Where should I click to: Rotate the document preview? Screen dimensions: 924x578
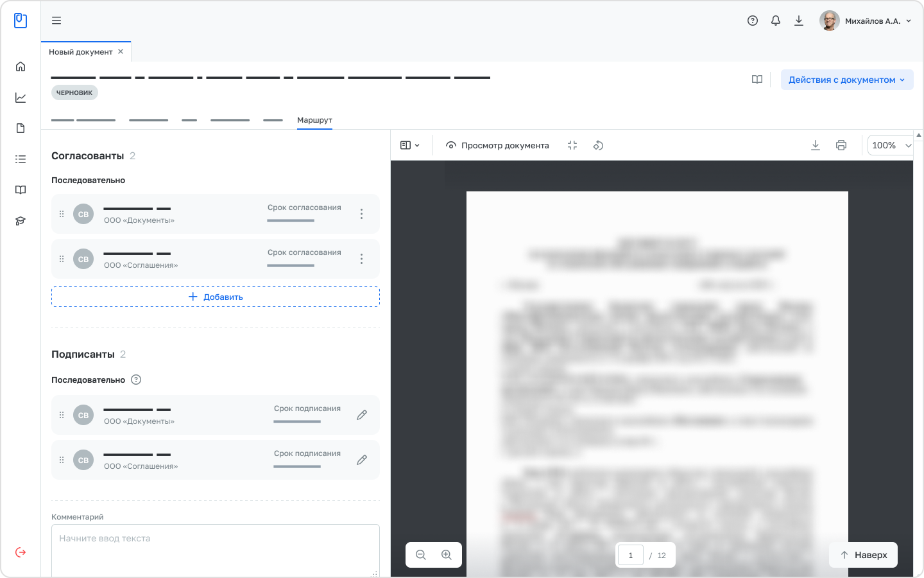pos(598,146)
